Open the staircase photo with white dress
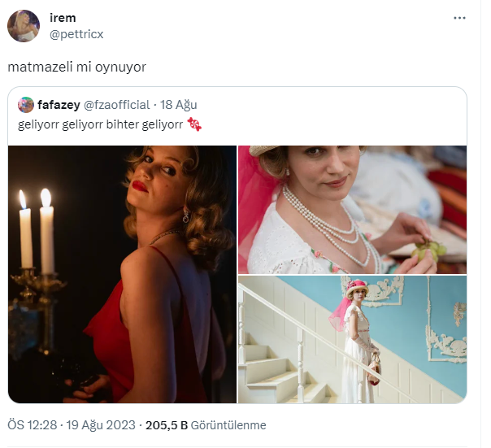This screenshot has width=491, height=448. click(352, 340)
